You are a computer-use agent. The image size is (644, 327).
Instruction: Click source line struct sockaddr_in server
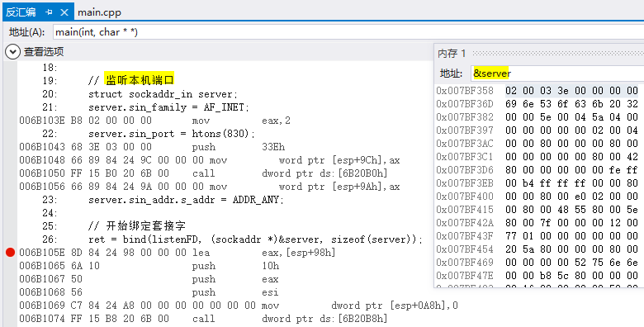(x=163, y=93)
